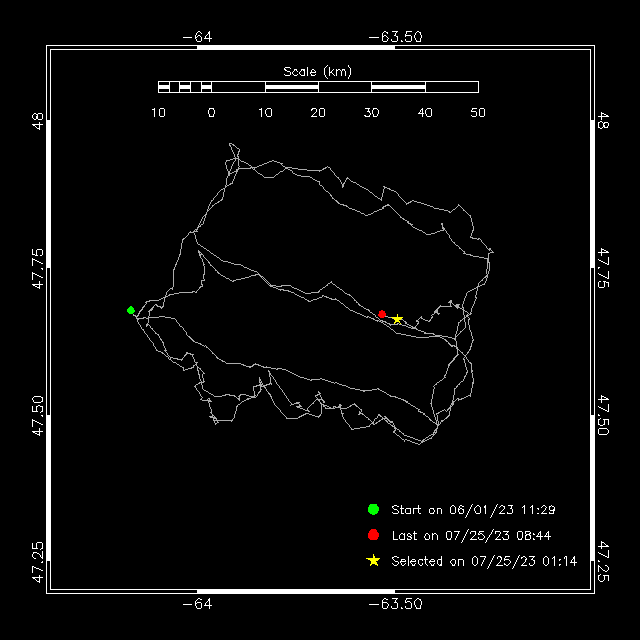Click the scale bar graphic
Image resolution: width=640 pixels, height=640 pixels.
click(318, 87)
